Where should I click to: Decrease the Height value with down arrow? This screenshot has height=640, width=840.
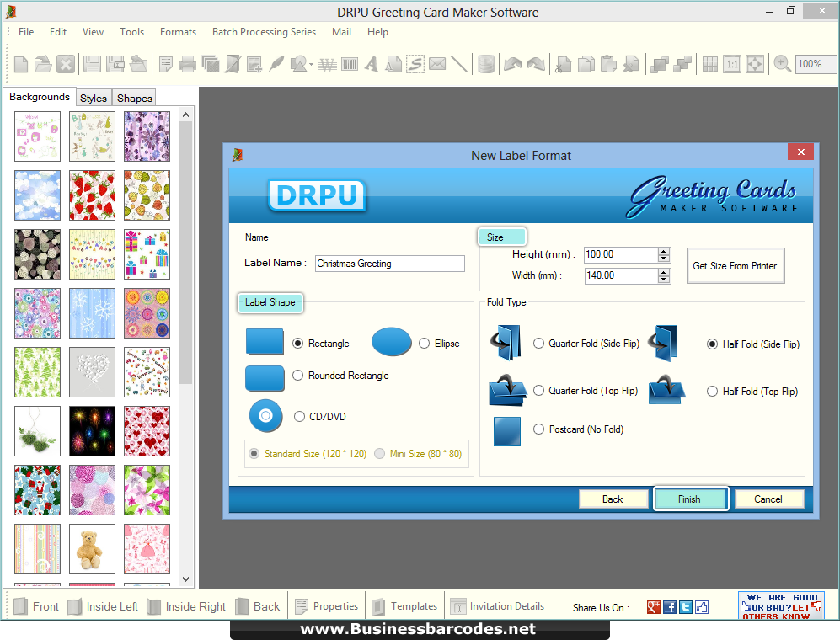click(664, 259)
